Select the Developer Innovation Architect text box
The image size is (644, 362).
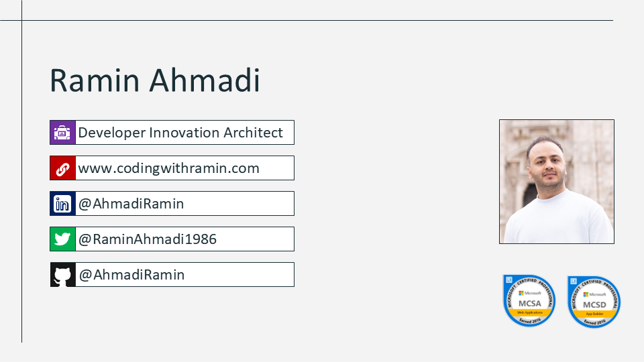(180, 133)
